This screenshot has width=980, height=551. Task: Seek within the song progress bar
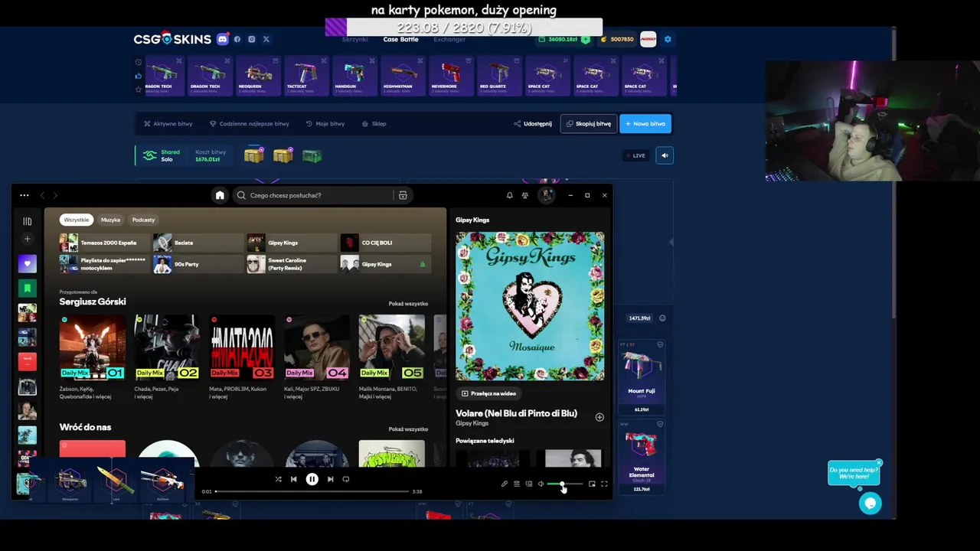(312, 491)
